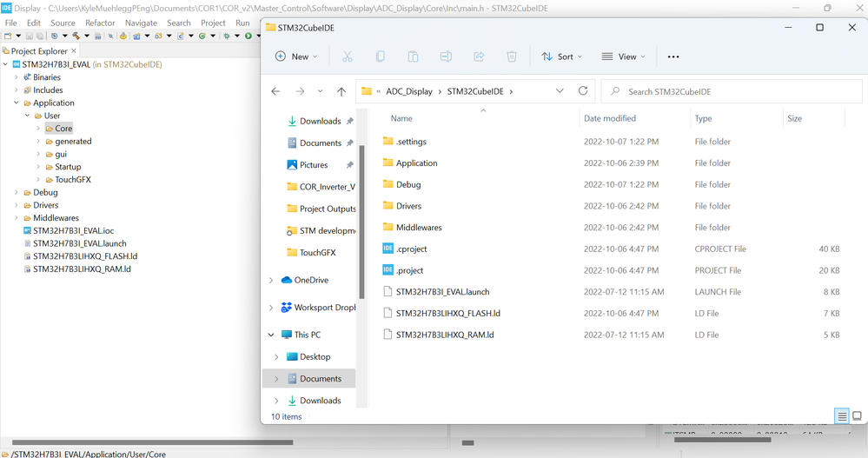
Task: Open the Navigate menu
Action: pos(141,23)
